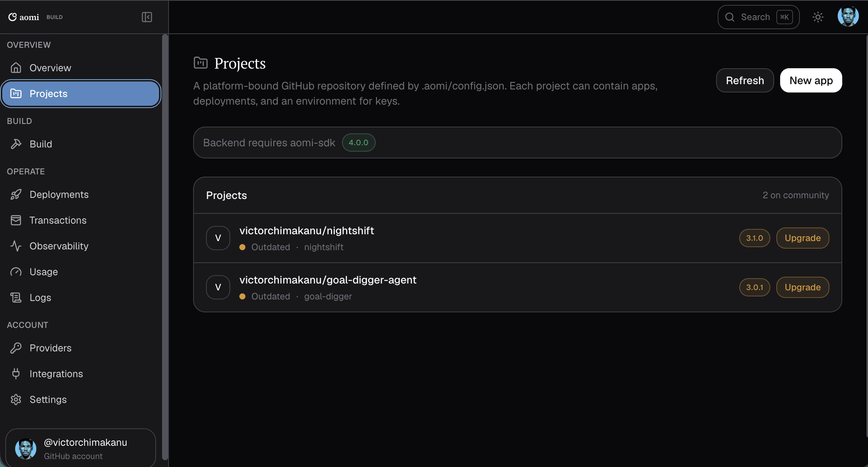Click the aomi logo icon
Viewport: 868px width, 467px height.
click(12, 17)
